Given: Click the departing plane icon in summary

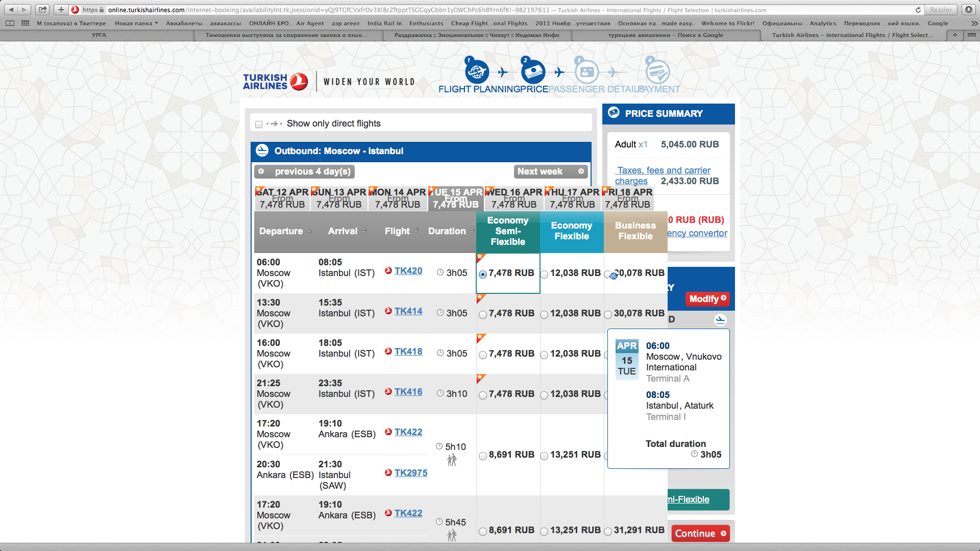Looking at the screenshot, I should pyautogui.click(x=720, y=320).
